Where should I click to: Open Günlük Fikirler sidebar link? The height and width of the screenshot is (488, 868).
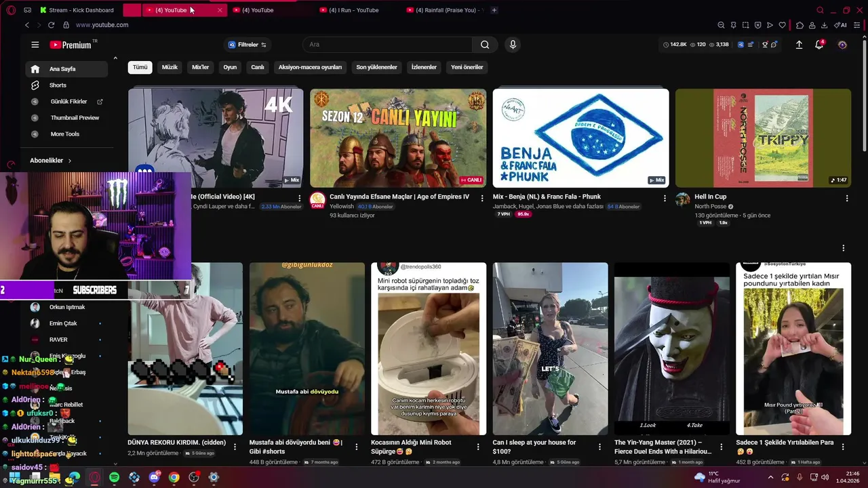[x=66, y=102]
